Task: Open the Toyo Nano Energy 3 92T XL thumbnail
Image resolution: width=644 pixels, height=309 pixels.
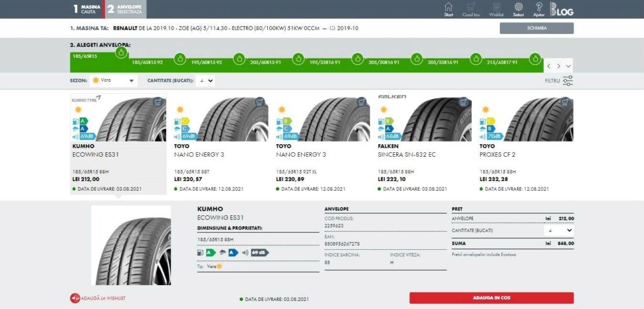Action: [x=335, y=120]
